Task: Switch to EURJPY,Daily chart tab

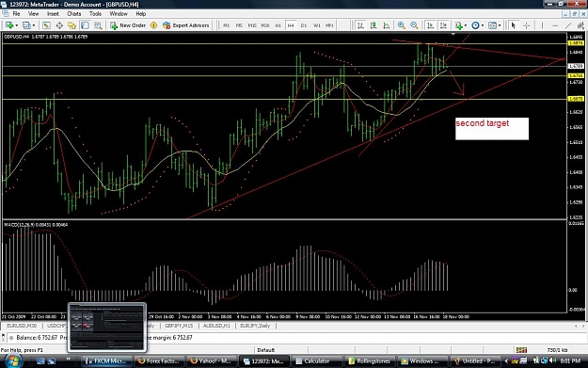Action: (255, 326)
